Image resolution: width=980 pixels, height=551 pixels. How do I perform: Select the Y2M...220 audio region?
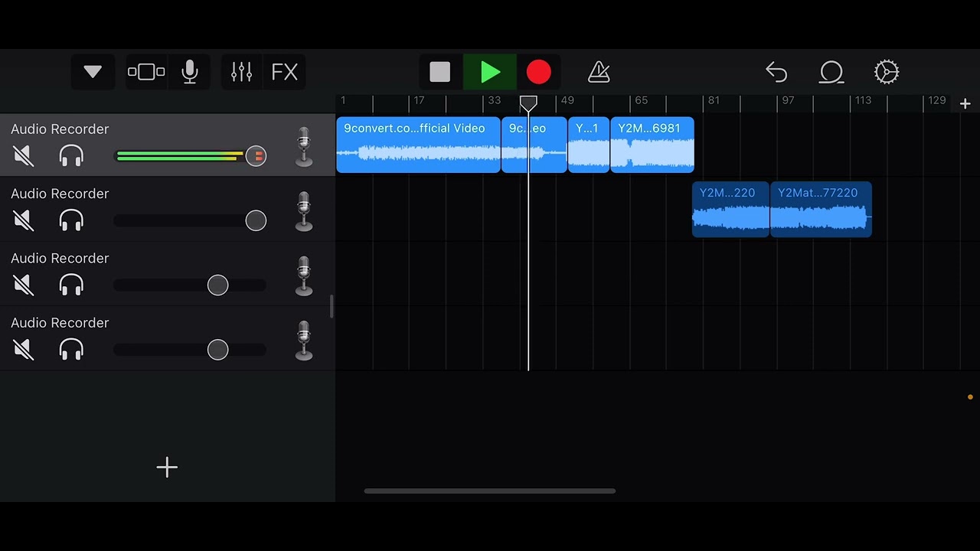click(x=730, y=209)
